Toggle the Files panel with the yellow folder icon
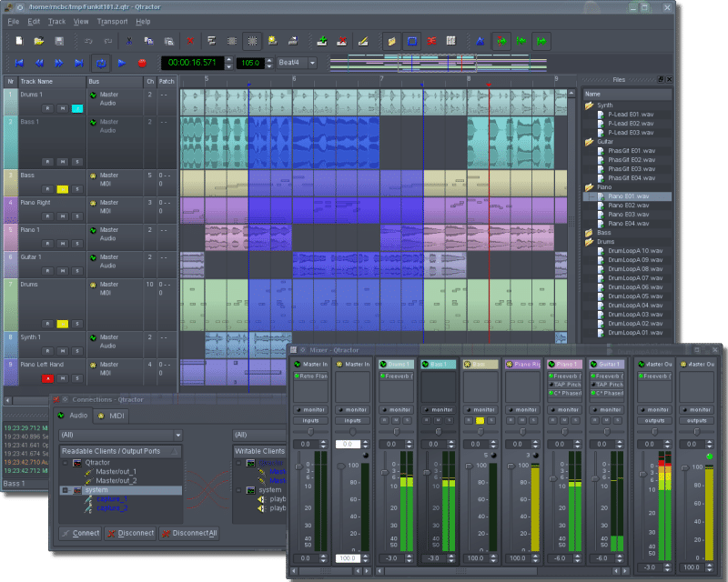Image resolution: width=728 pixels, height=582 pixels. pos(392,41)
